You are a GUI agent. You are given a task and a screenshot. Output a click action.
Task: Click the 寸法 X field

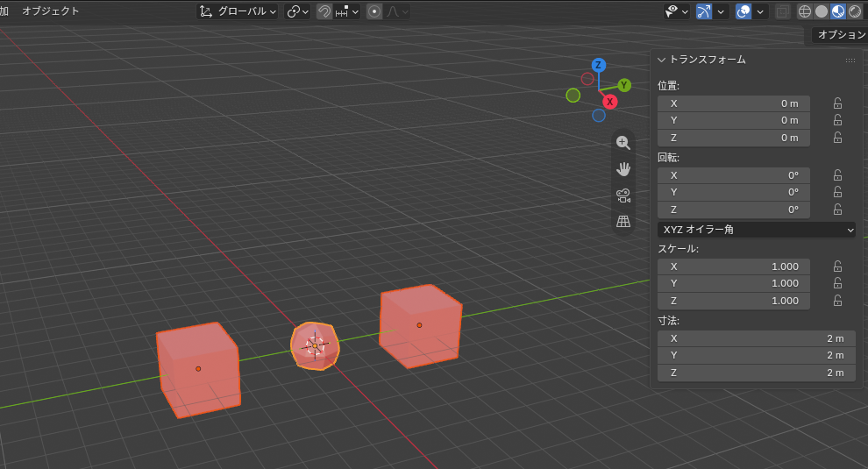pyautogui.click(x=756, y=339)
